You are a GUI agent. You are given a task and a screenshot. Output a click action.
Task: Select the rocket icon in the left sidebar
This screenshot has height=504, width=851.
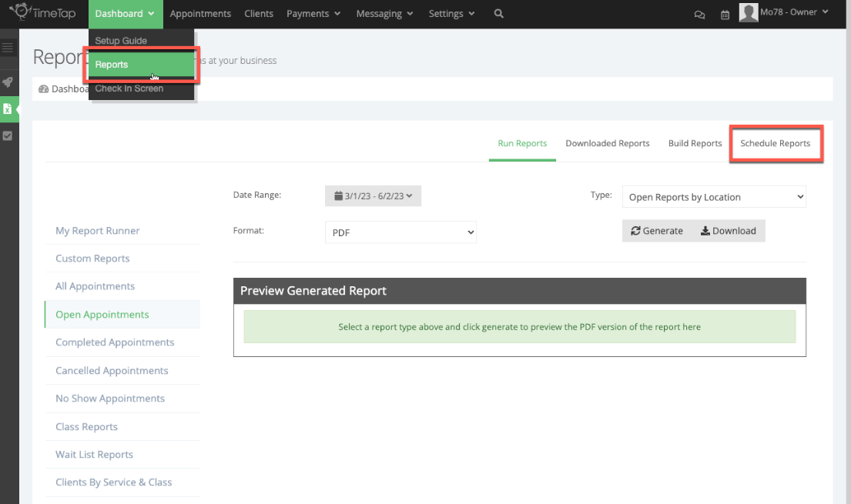[8, 82]
